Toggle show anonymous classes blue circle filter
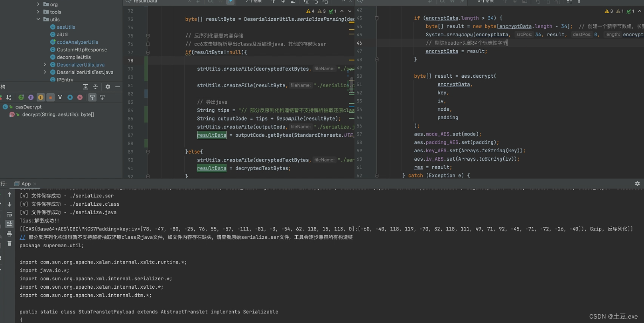This screenshot has height=323, width=644. coord(70,97)
